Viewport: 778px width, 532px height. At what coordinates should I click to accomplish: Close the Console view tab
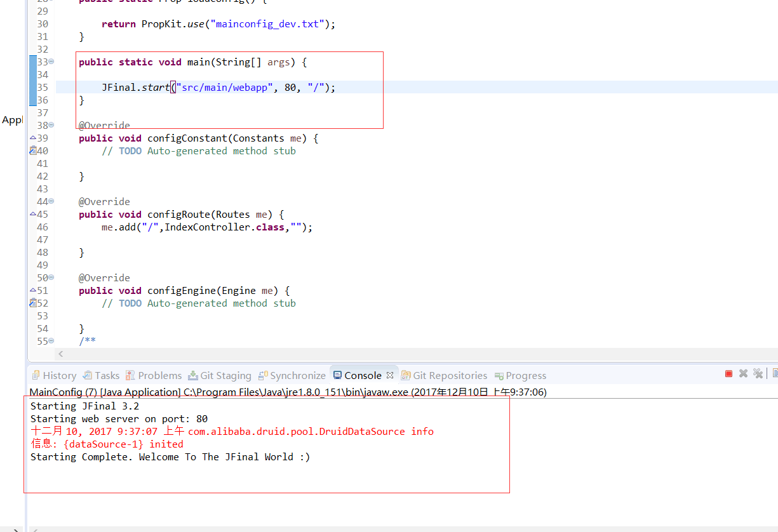390,375
